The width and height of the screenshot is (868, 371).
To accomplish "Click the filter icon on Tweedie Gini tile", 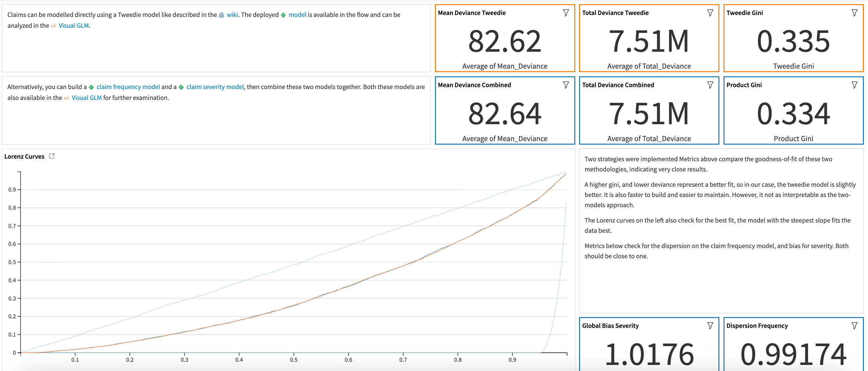I will click(855, 12).
